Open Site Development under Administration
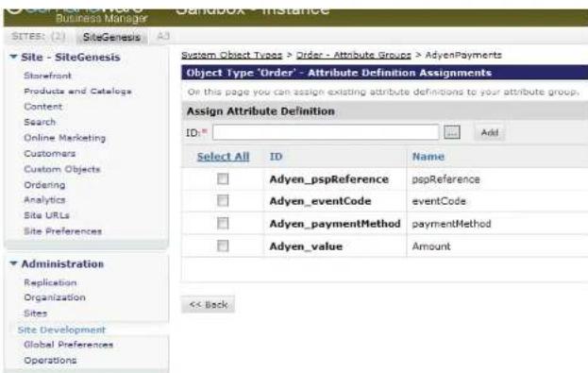Image resolution: width=588 pixels, height=373 pixels. tap(61, 330)
